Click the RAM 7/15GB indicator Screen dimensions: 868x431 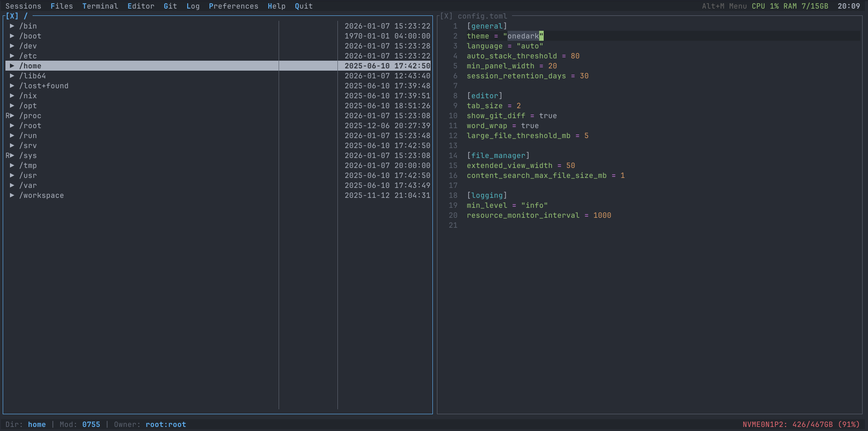pyautogui.click(x=805, y=6)
